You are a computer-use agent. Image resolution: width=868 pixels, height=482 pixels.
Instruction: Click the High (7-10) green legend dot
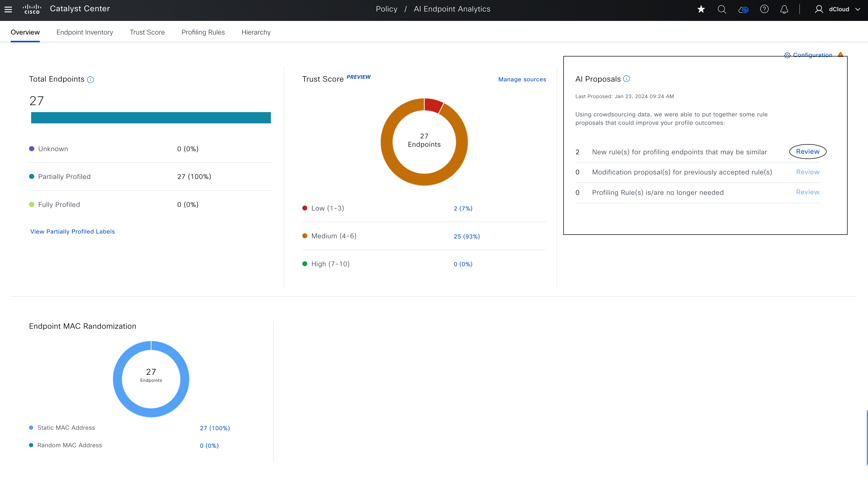pyautogui.click(x=305, y=264)
